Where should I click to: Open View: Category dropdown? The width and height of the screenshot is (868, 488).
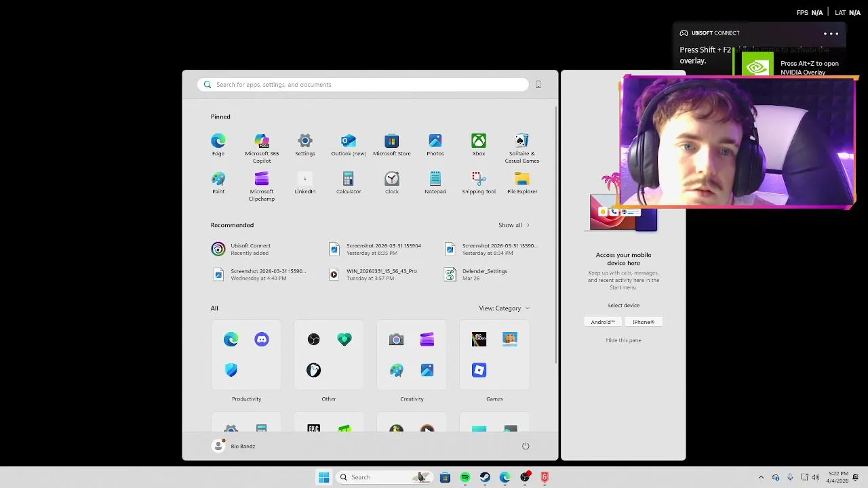click(x=505, y=308)
